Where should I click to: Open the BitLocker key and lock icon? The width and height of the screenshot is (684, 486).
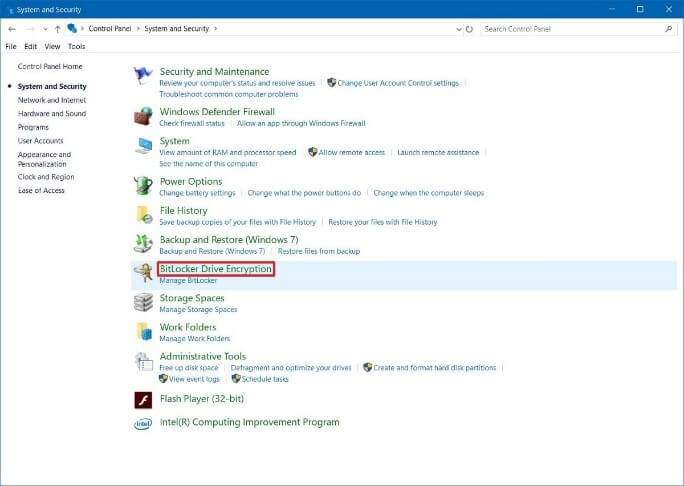[143, 273]
